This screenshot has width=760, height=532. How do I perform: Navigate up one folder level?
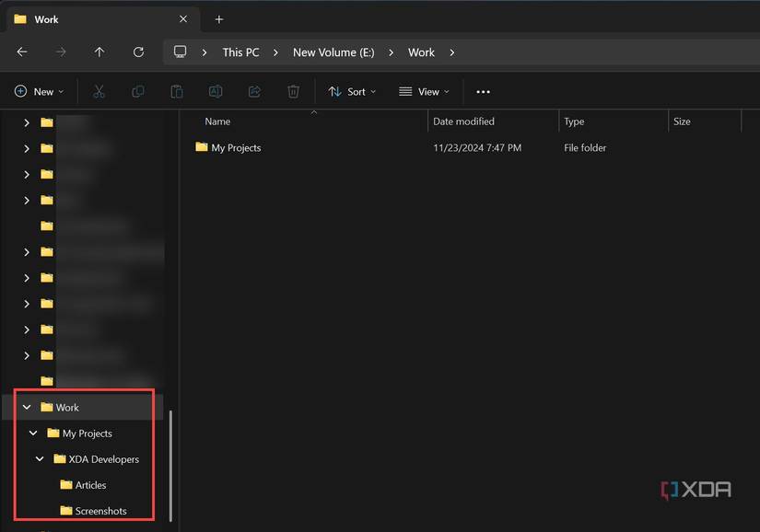tap(99, 52)
